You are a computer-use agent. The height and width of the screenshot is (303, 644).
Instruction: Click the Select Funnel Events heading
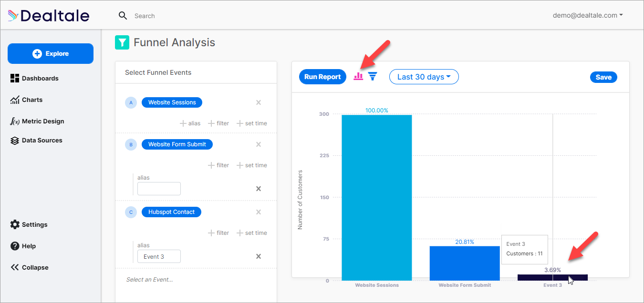coord(158,72)
